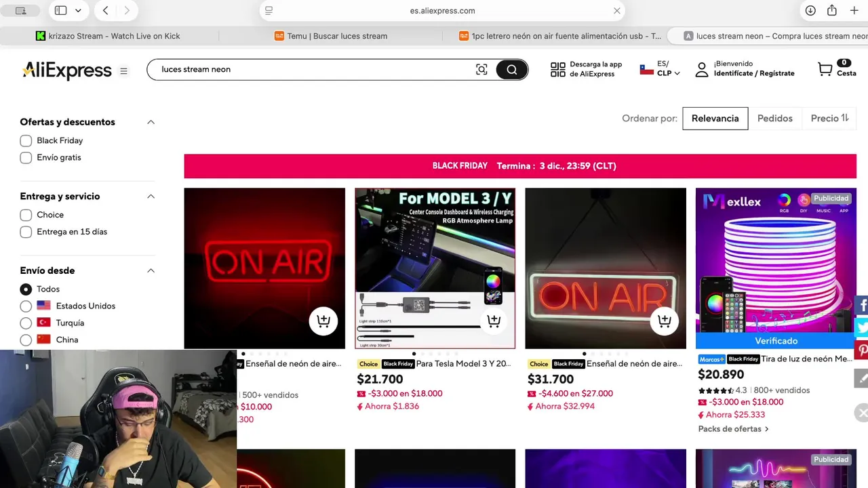Image resolution: width=868 pixels, height=488 pixels.
Task: Open Tesla Model 3/Y RGB lamp image
Action: [435, 268]
